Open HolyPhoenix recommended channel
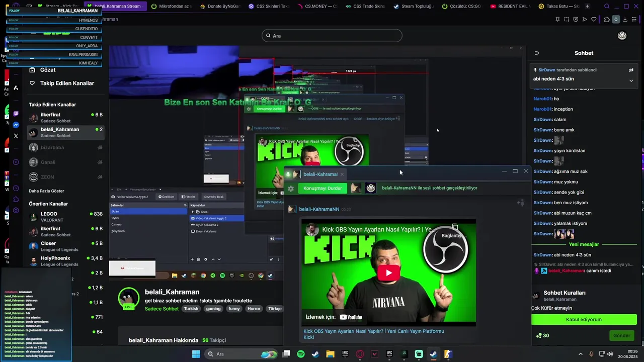 pyautogui.click(x=65, y=261)
